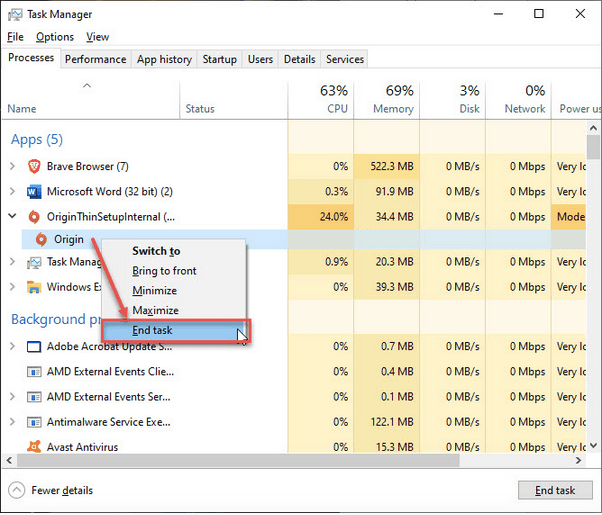The image size is (602, 515).
Task: Open the Details tab
Action: [299, 59]
